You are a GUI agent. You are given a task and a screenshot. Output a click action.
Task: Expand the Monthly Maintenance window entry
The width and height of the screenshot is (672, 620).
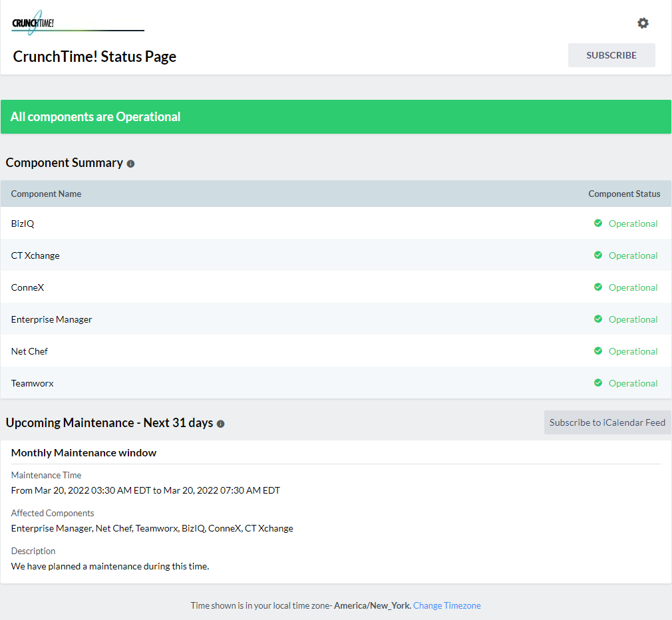(84, 452)
